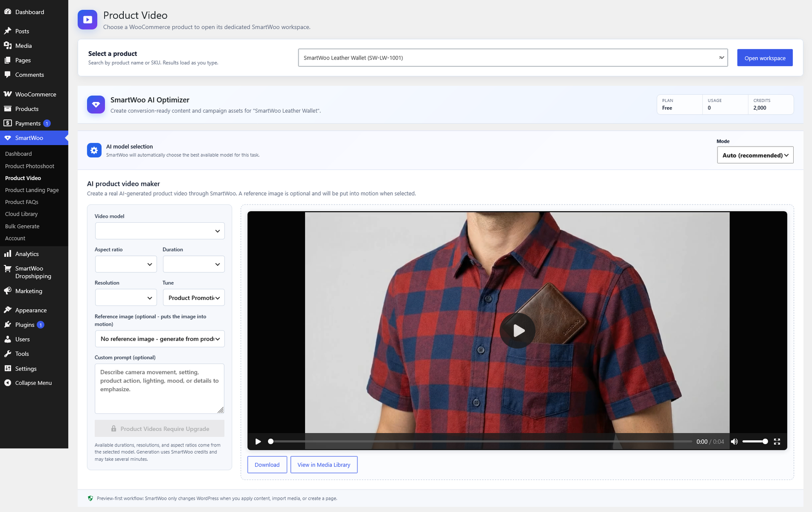The width and height of the screenshot is (812, 512).
Task: Open the Duration dropdown
Action: coord(193,264)
